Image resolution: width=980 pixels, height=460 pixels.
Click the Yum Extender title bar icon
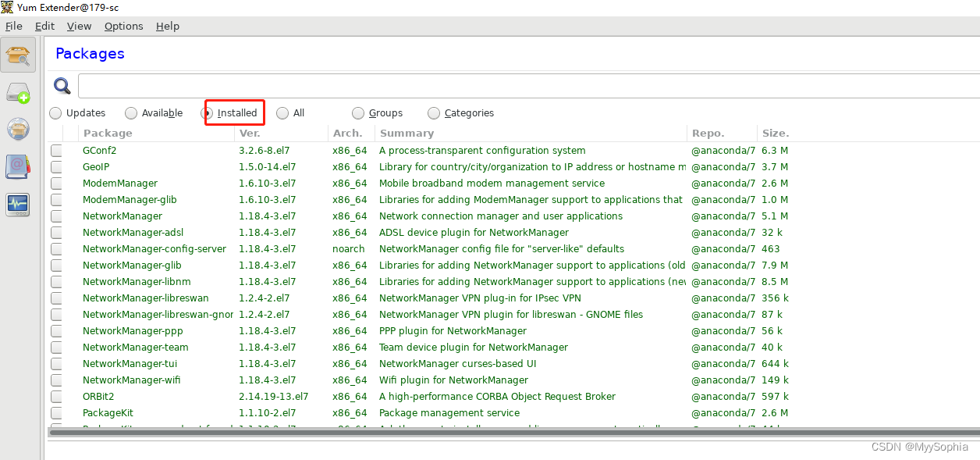pyautogui.click(x=7, y=7)
